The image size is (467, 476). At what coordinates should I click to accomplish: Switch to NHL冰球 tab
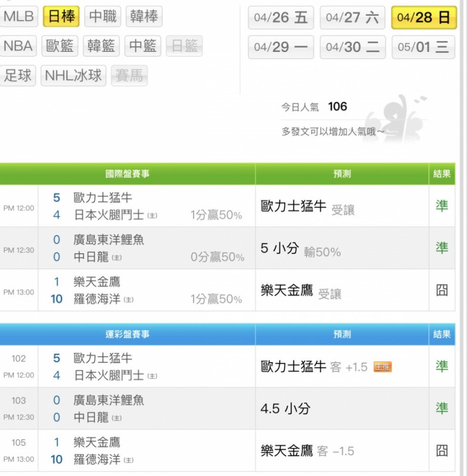pyautogui.click(x=73, y=76)
